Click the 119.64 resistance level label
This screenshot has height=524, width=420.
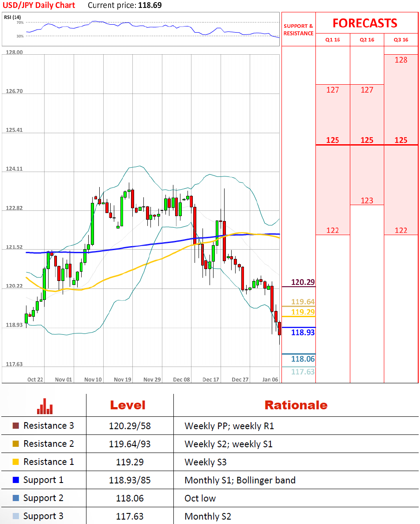(303, 302)
